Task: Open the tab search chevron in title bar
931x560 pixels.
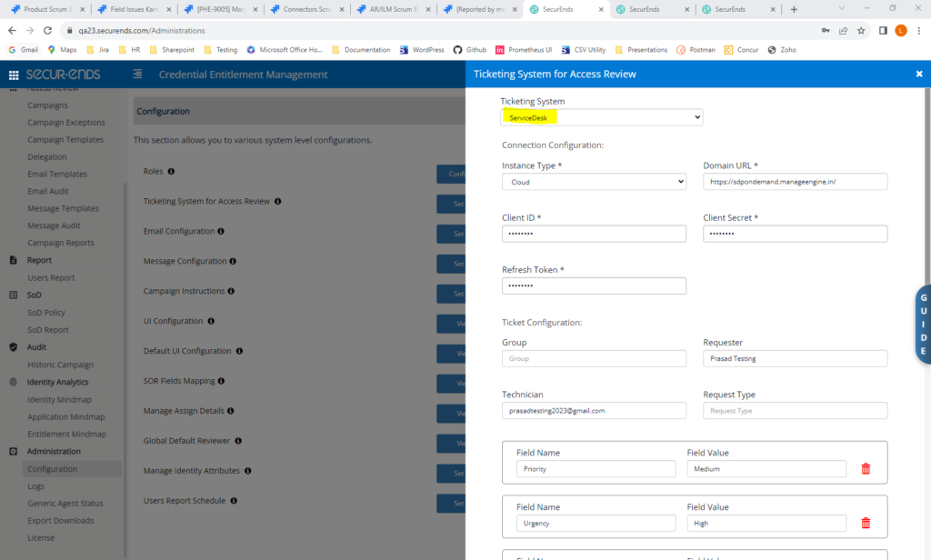Action: pos(841,8)
